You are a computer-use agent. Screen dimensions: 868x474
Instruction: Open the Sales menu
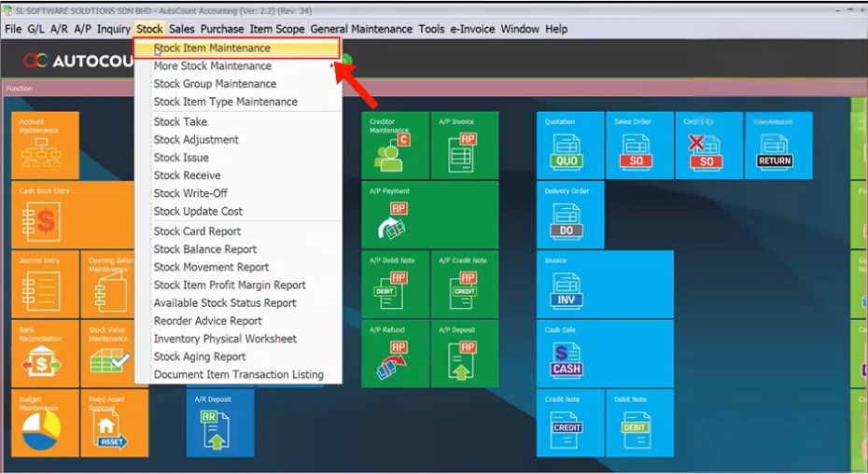(182, 29)
